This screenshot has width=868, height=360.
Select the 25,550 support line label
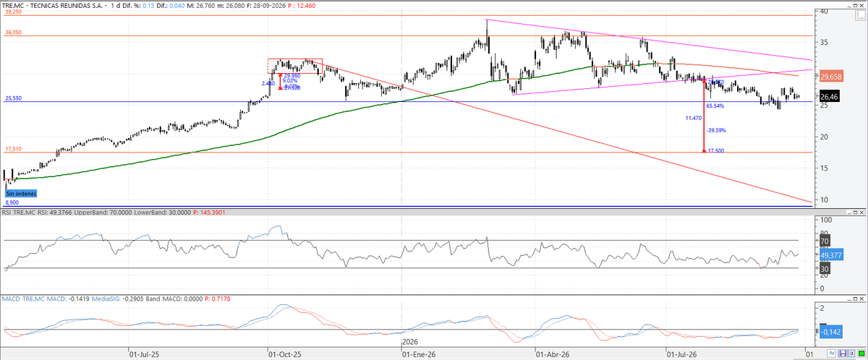pyautogui.click(x=13, y=98)
